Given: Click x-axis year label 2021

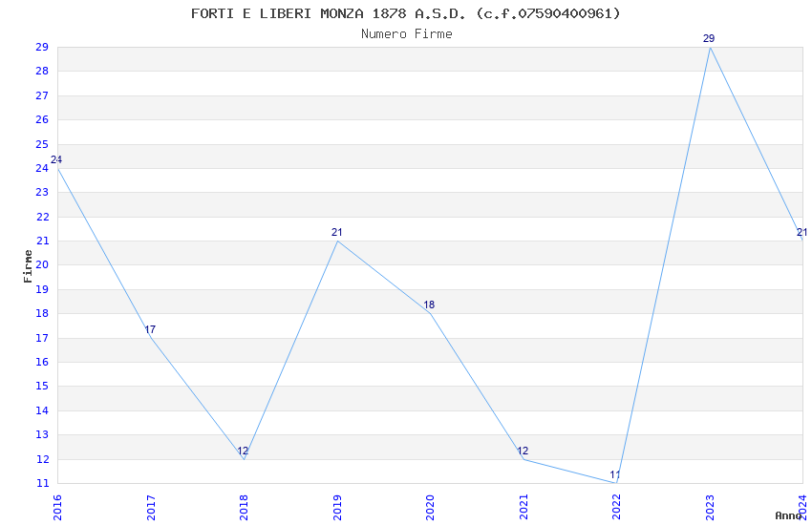Looking at the screenshot, I should point(524,508).
